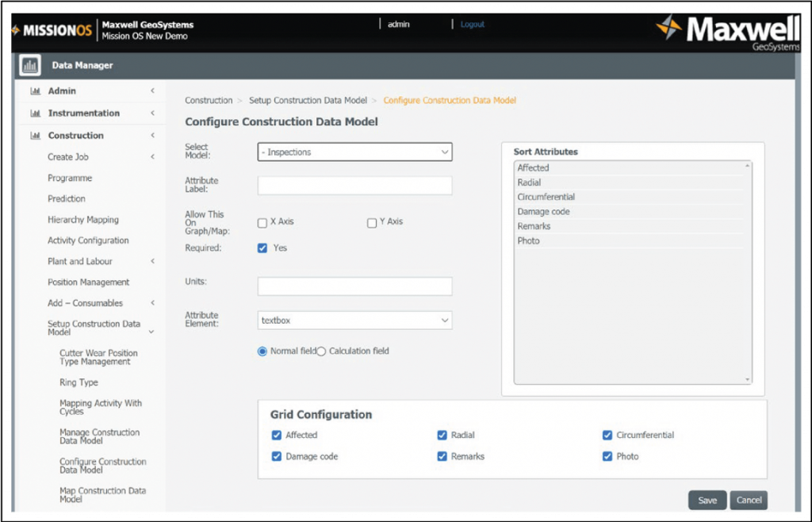
Task: Click the Save button
Action: coord(707,500)
